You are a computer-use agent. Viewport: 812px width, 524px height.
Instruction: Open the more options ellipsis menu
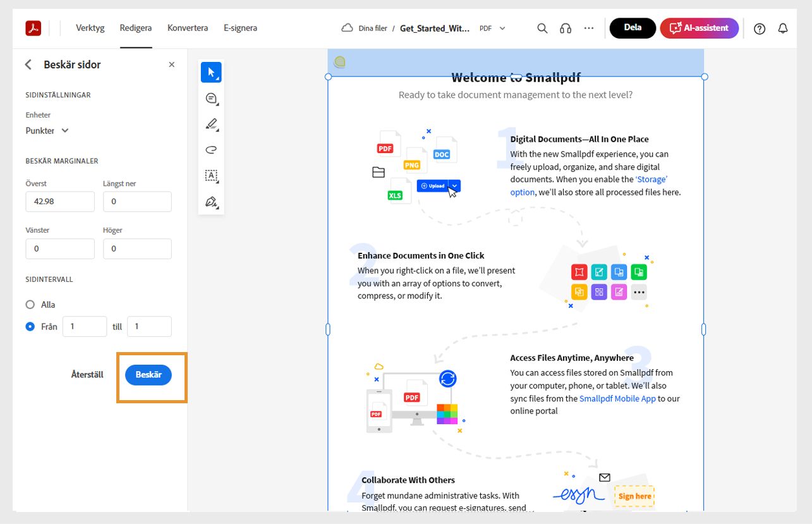click(589, 28)
